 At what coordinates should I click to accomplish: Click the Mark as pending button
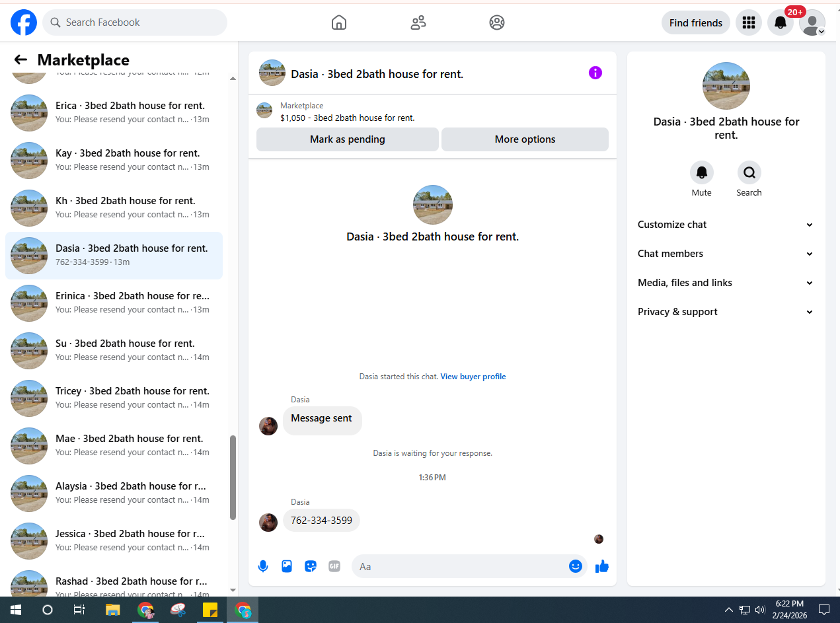348,139
